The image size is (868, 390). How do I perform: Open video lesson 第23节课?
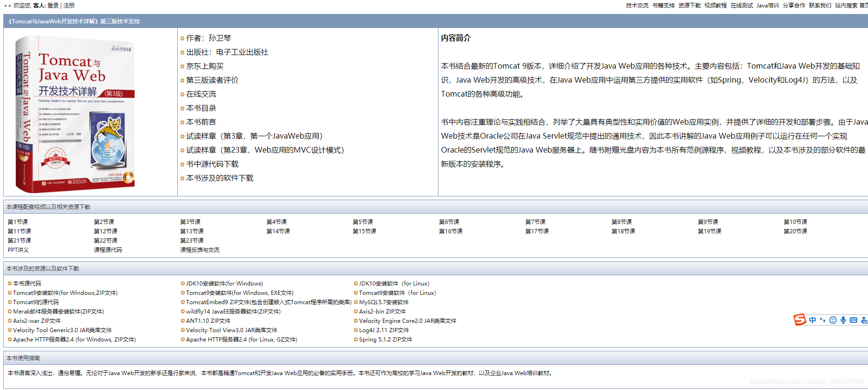click(192, 241)
